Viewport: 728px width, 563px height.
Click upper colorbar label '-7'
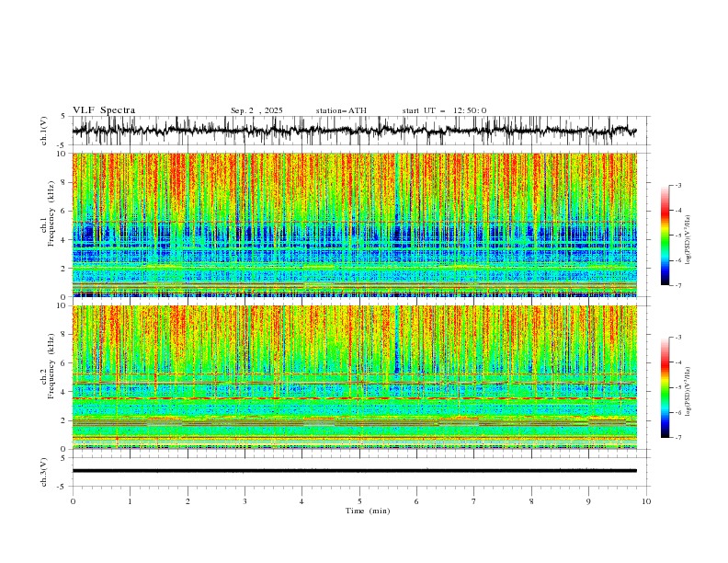click(677, 285)
